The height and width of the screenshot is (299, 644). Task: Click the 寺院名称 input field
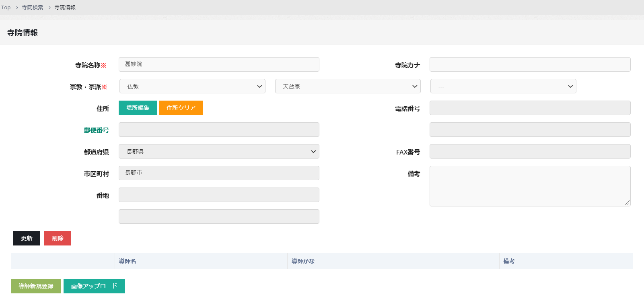pyautogui.click(x=219, y=64)
